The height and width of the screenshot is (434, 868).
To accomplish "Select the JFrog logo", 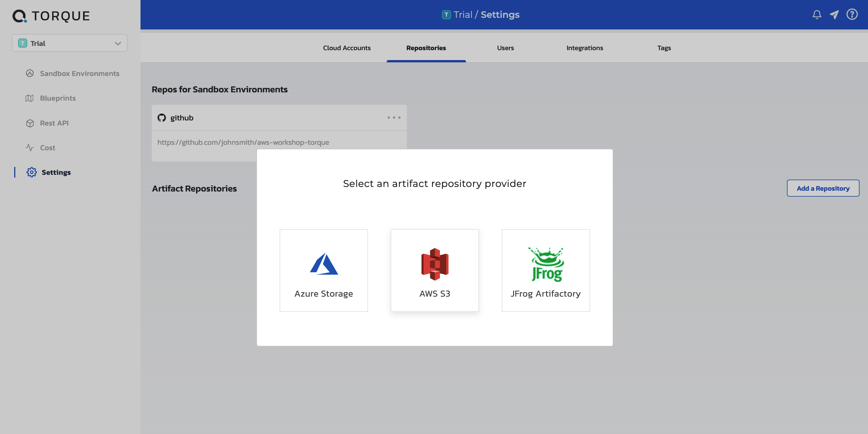I will point(546,264).
